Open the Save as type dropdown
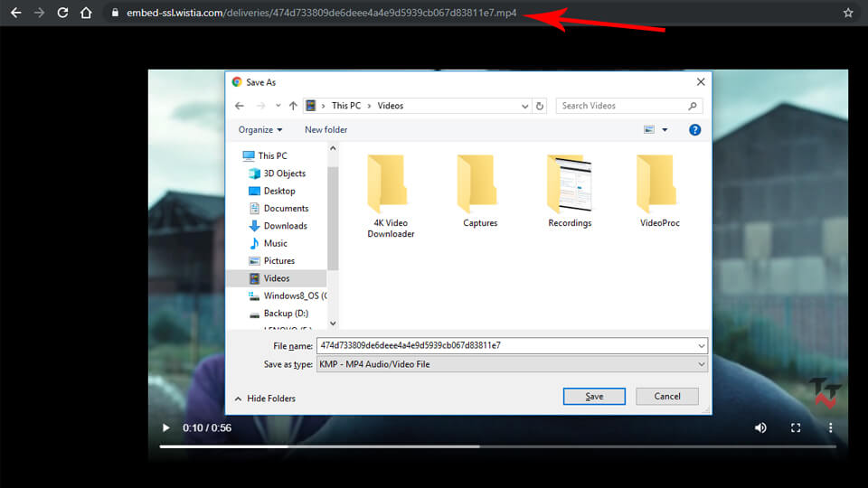Screen dimensions: 868x488 click(512, 364)
